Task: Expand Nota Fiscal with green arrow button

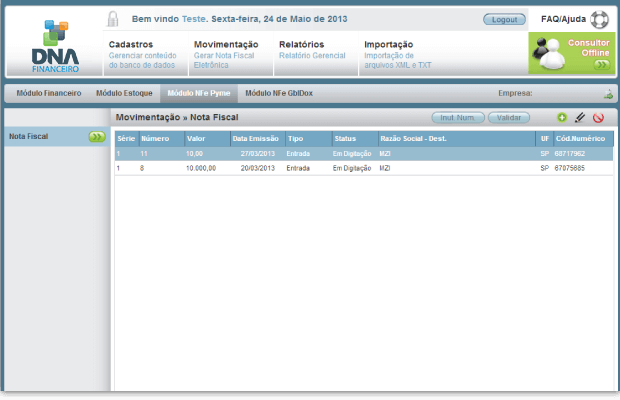Action: click(97, 137)
